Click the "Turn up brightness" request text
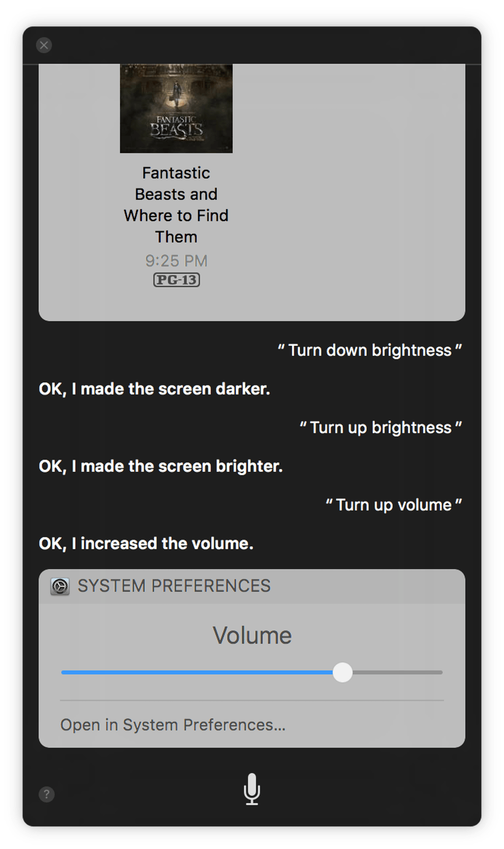Image resolution: width=504 pixels, height=849 pixels. pyautogui.click(x=381, y=427)
